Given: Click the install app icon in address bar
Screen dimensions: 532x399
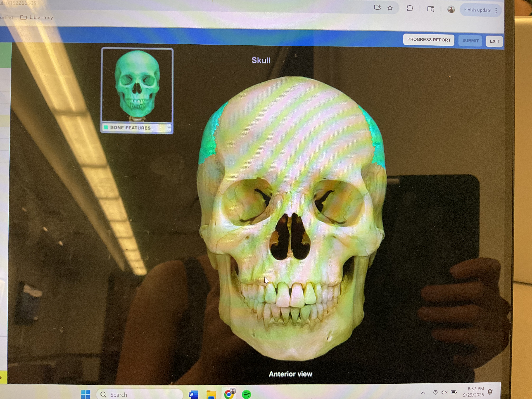Looking at the screenshot, I should (377, 8).
